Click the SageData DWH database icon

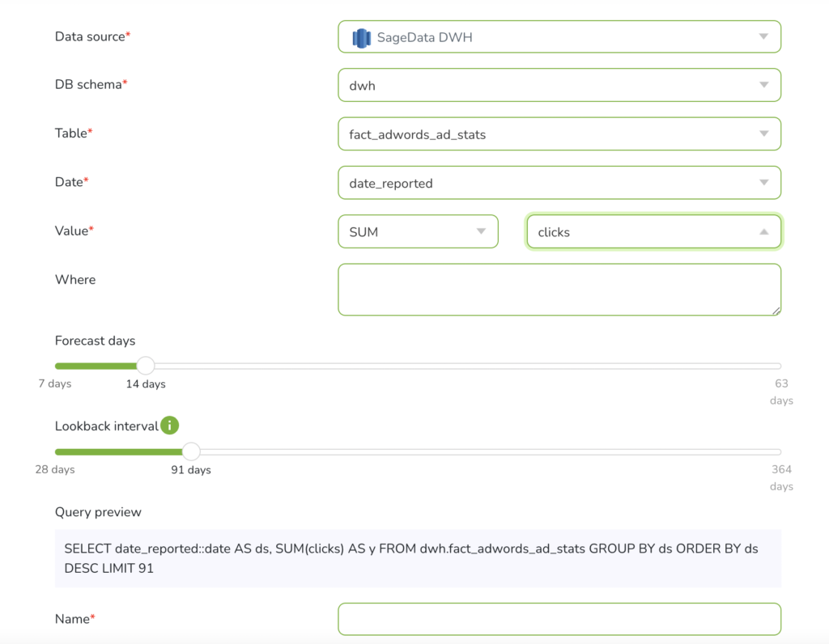[x=361, y=37]
